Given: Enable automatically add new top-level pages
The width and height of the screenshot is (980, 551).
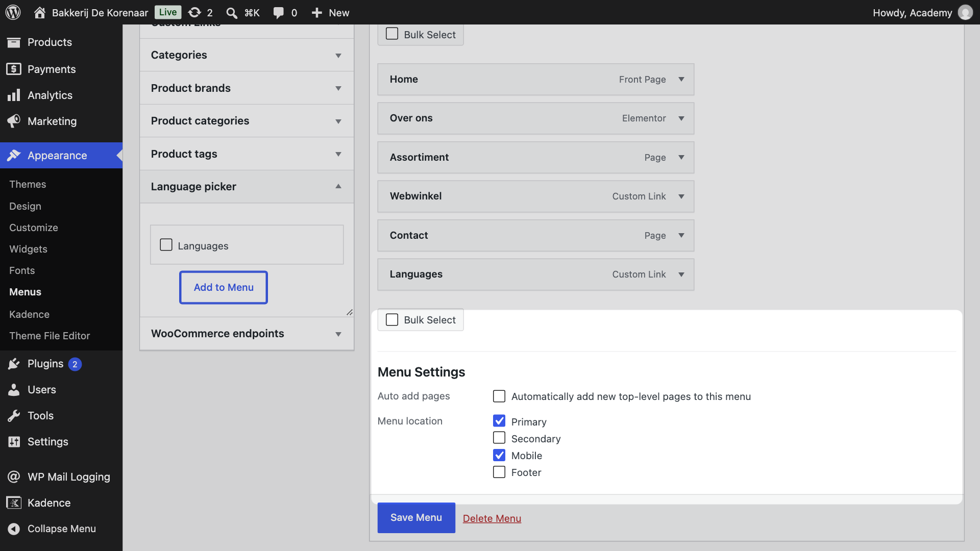Looking at the screenshot, I should (x=499, y=396).
